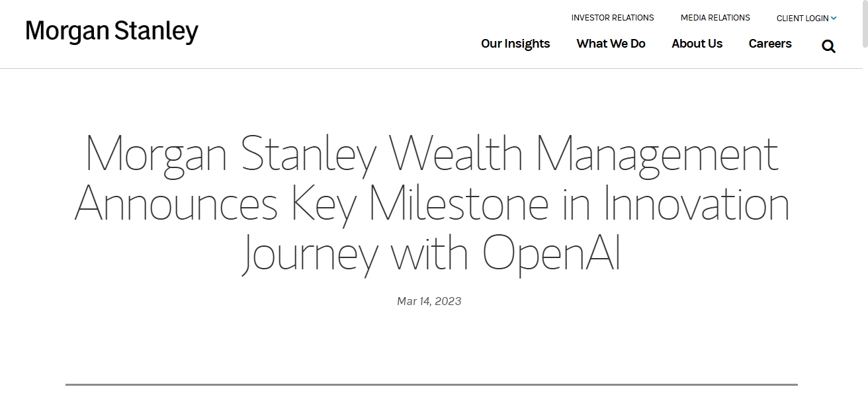Visit MEDIA RELATIONS
Screen dimensions: 868x397
coord(715,17)
